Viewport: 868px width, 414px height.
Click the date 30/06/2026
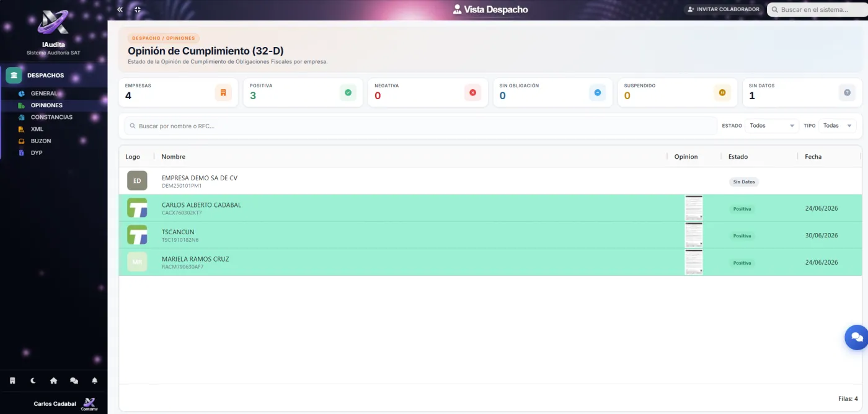(x=821, y=236)
